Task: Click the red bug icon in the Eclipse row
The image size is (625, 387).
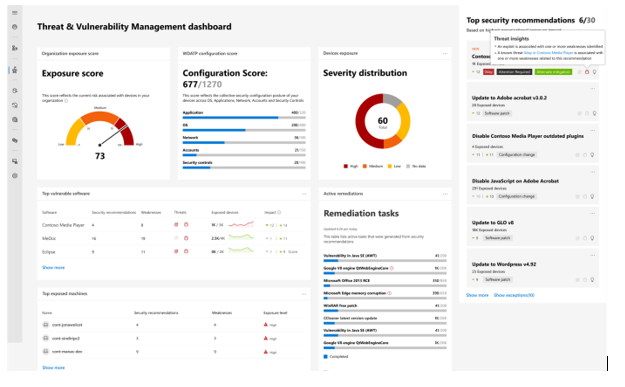Action: coord(186,251)
